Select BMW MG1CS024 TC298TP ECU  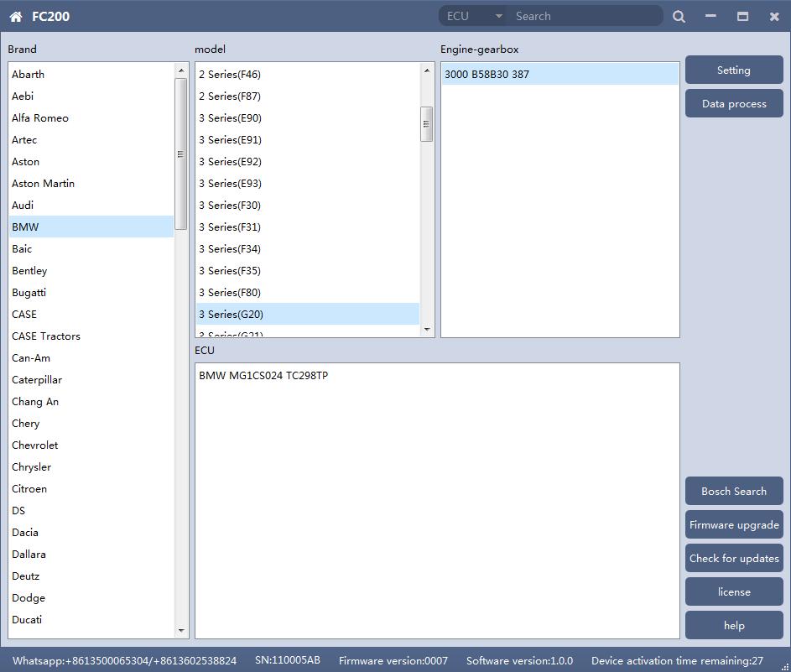tap(263, 376)
